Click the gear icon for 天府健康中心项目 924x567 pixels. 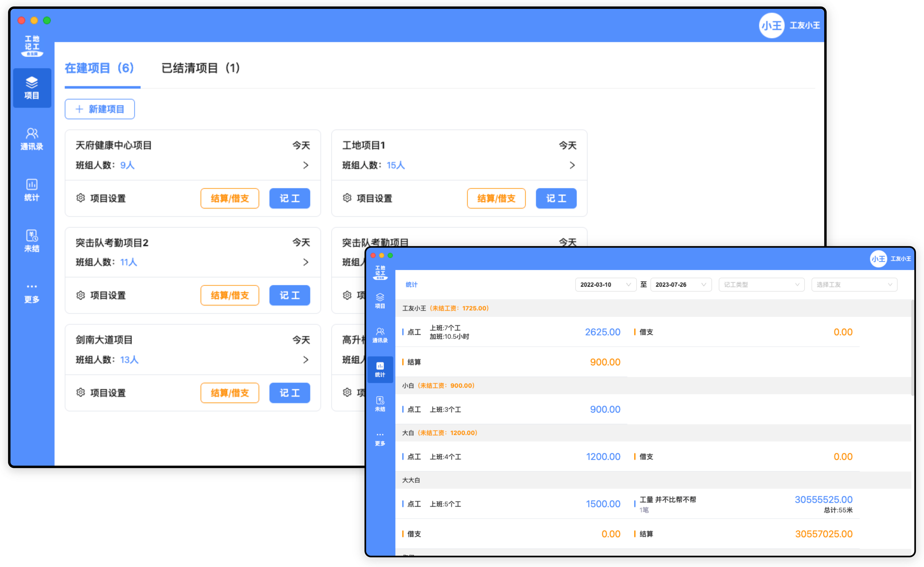coord(81,198)
